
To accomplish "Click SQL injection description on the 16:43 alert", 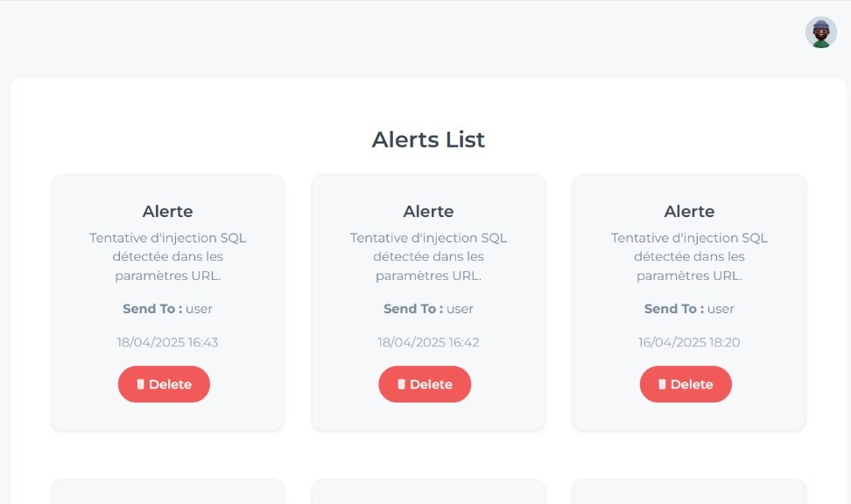I will [x=167, y=256].
